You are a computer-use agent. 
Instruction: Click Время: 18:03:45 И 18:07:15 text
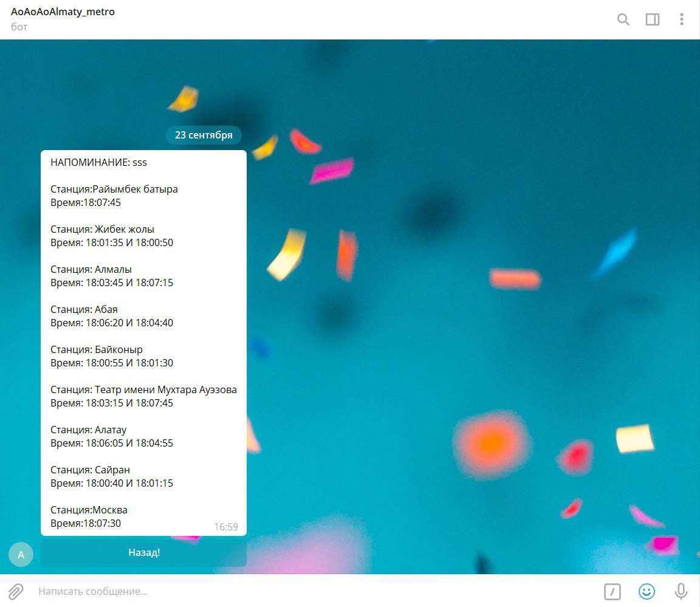tap(112, 283)
